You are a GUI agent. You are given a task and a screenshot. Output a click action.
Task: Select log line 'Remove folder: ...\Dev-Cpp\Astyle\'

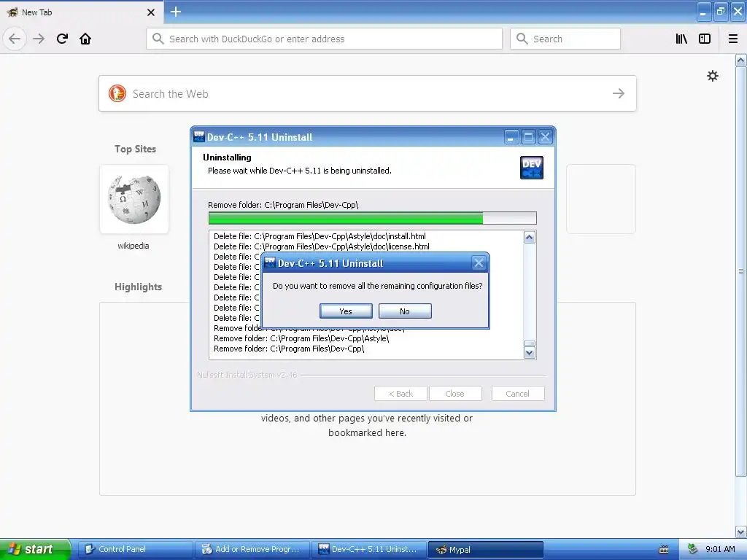click(x=301, y=338)
